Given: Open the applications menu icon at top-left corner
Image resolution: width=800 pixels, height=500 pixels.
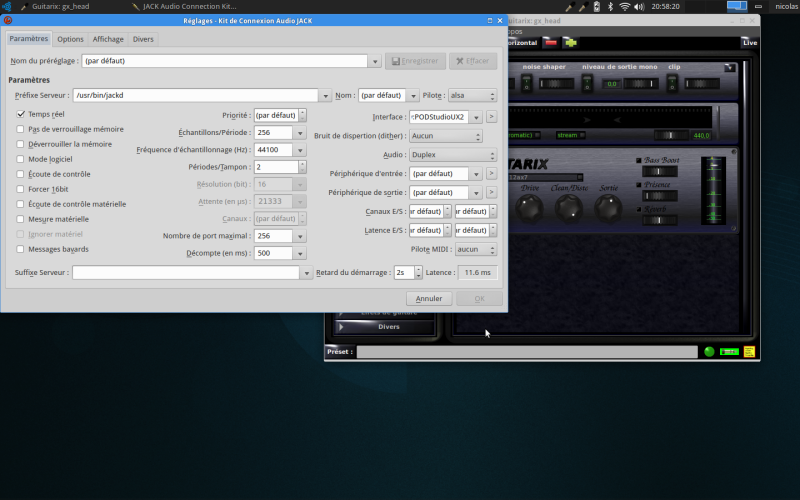Looking at the screenshot, I should point(7,7).
